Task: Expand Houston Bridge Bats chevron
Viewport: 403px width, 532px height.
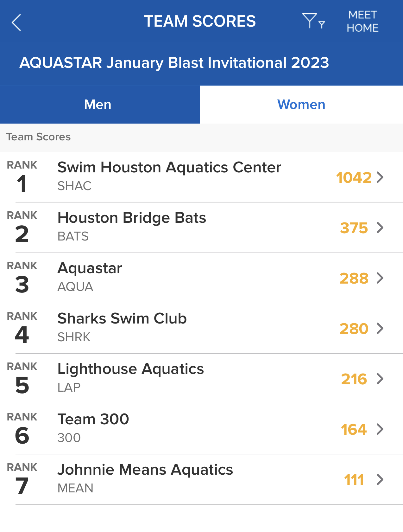Action: pyautogui.click(x=380, y=228)
